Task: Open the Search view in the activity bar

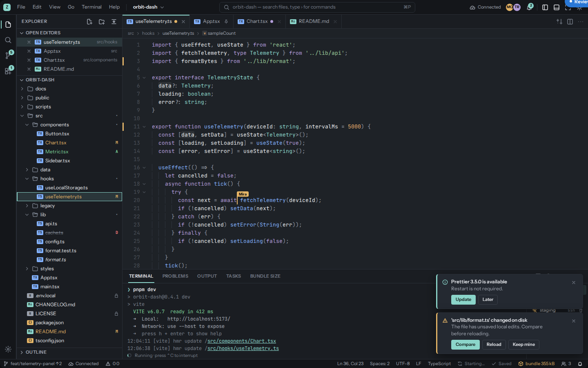Action: point(8,40)
